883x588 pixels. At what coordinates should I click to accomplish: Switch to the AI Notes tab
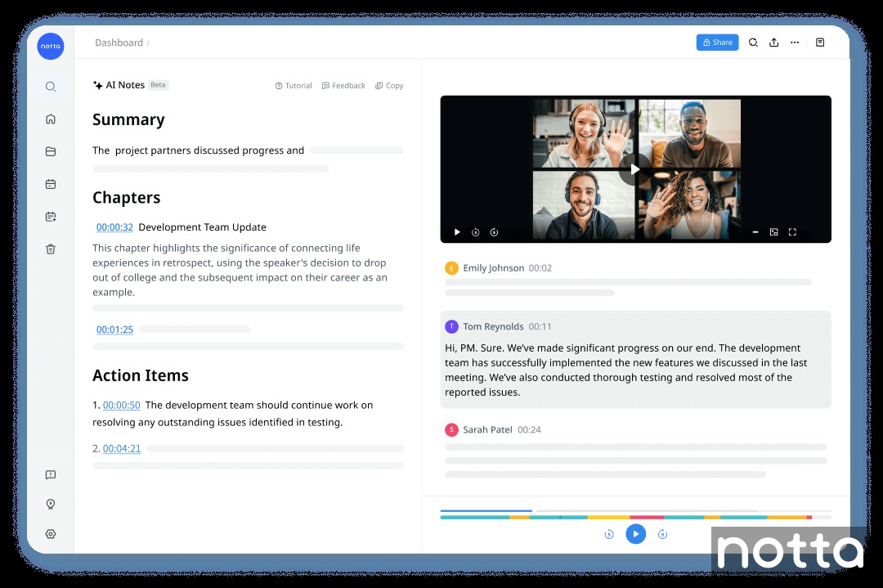[124, 84]
